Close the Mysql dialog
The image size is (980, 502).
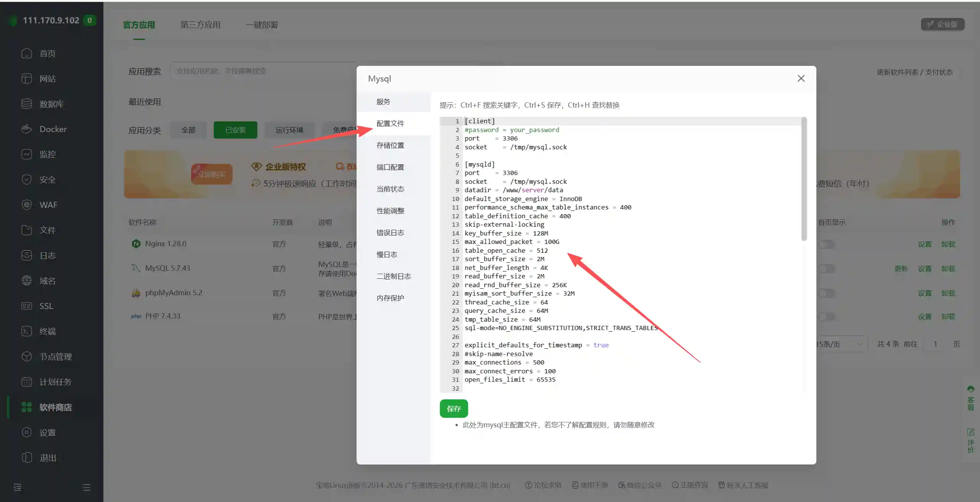[801, 78]
